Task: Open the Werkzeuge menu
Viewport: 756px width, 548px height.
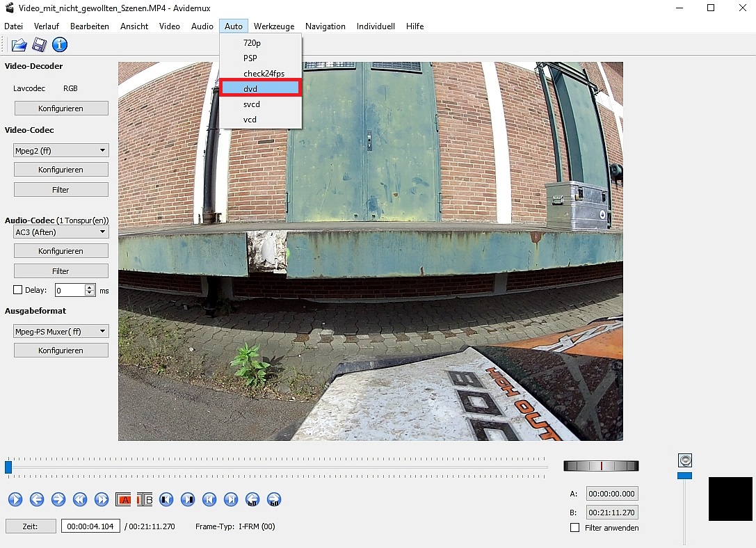Action: coord(273,26)
